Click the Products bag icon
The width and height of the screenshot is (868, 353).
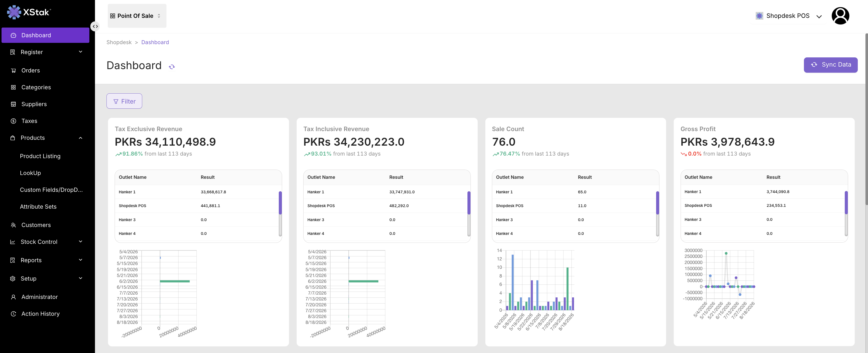coord(13,138)
